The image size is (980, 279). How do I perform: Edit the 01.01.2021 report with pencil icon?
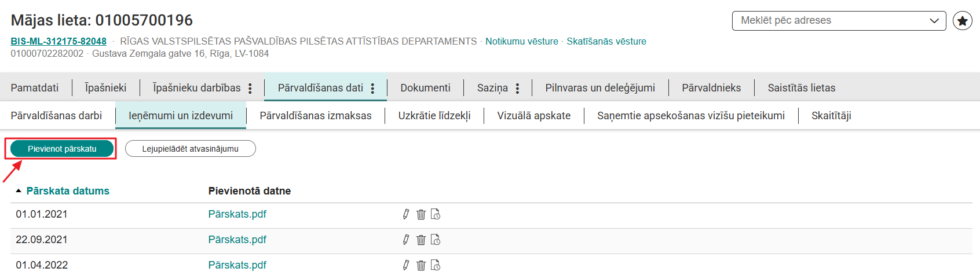(406, 214)
